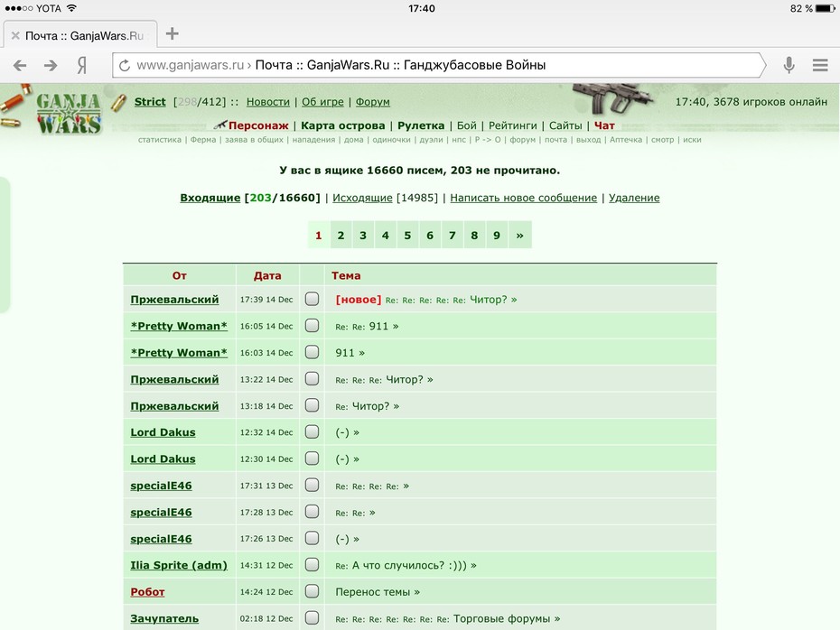Image resolution: width=840 pixels, height=630 pixels.
Task: Open Lord Dakus sender at 12:30
Action: point(163,459)
